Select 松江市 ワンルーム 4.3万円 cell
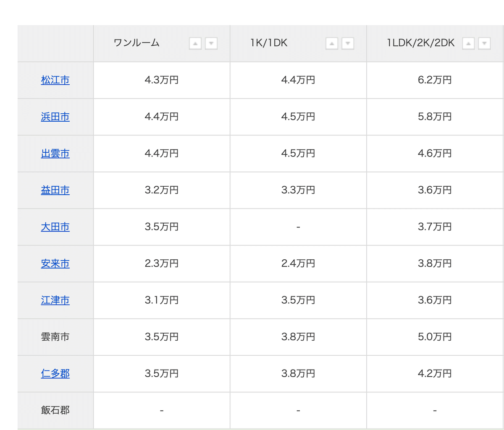This screenshot has height=430, width=504. click(x=162, y=80)
